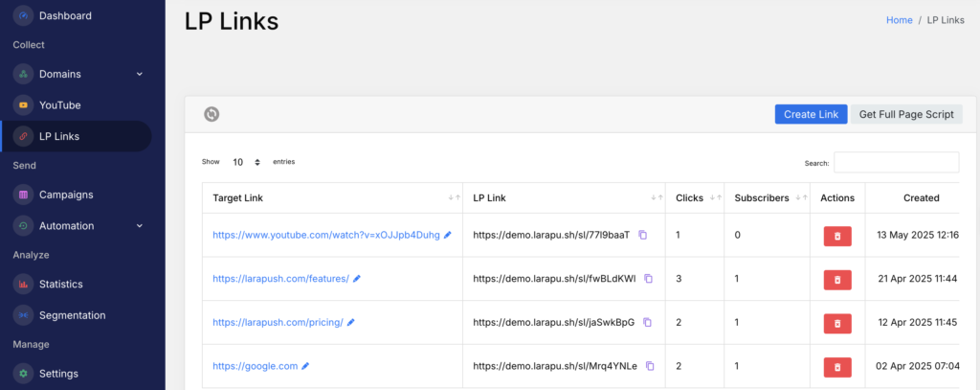Copy the LP link ending jaSwkBpG
This screenshot has height=390, width=980.
(x=648, y=322)
